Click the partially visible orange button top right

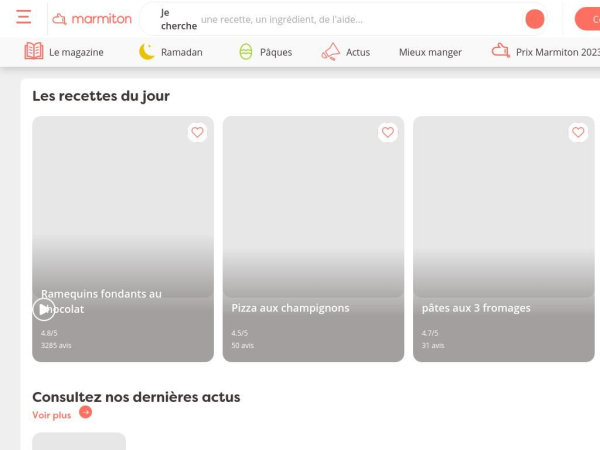(588, 19)
